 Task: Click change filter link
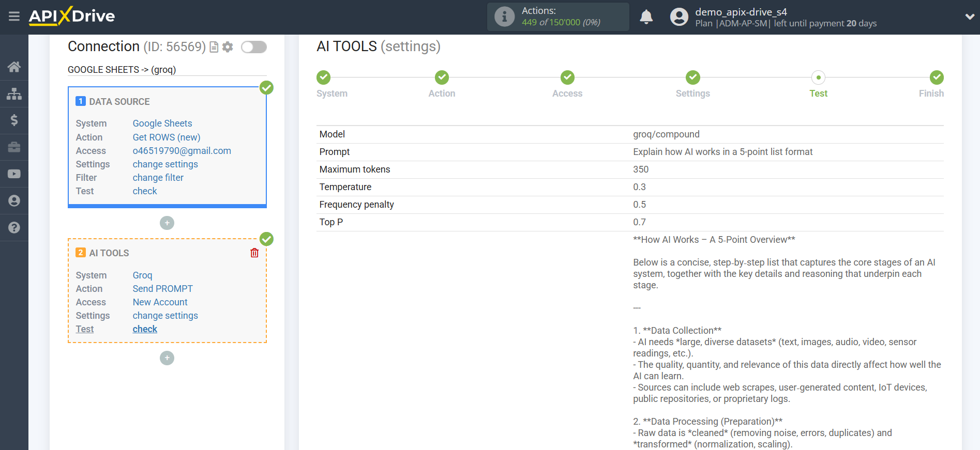158,178
